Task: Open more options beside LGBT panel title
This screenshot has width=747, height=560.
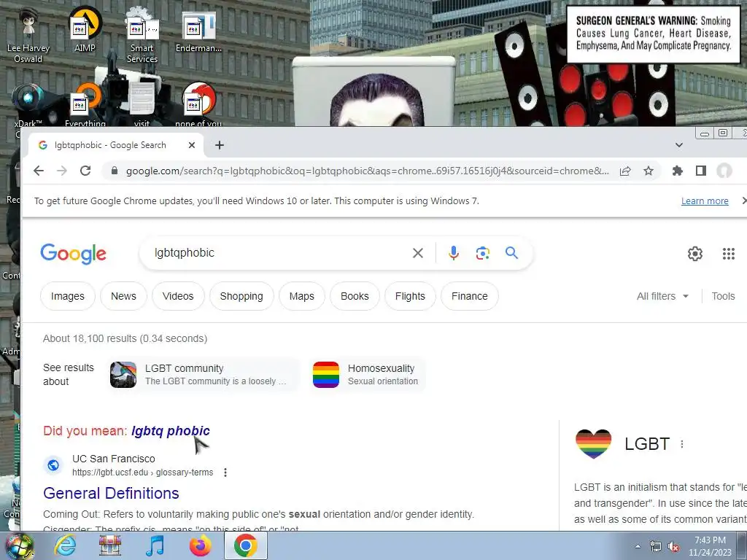Action: pos(682,444)
